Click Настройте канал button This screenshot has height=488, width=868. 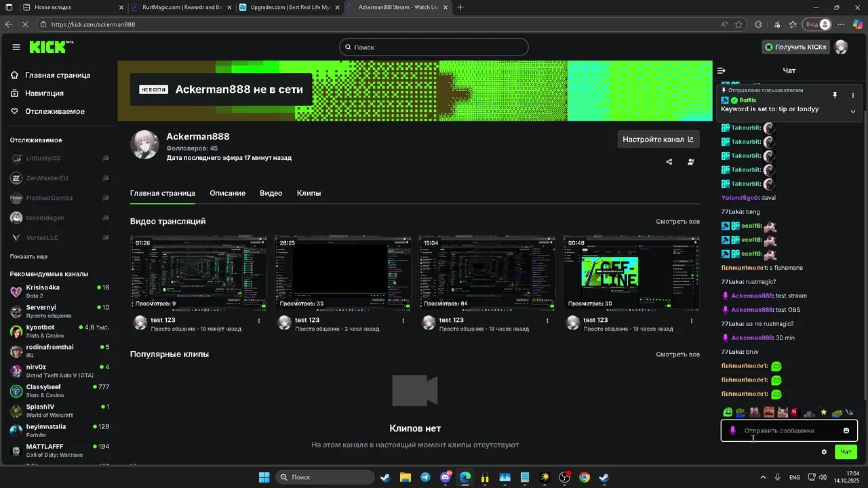click(x=658, y=140)
